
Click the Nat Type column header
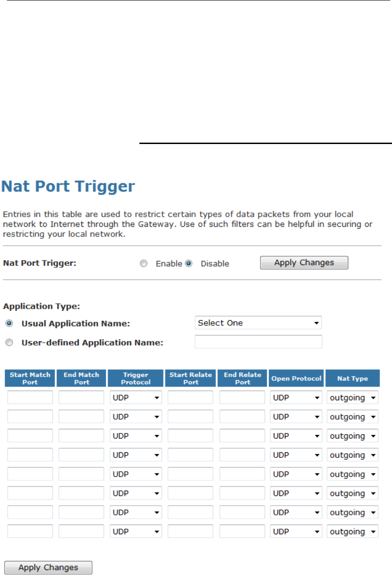(353, 378)
